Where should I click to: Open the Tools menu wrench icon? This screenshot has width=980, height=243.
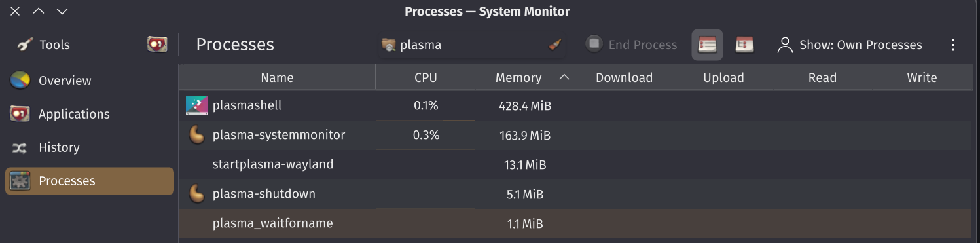25,45
